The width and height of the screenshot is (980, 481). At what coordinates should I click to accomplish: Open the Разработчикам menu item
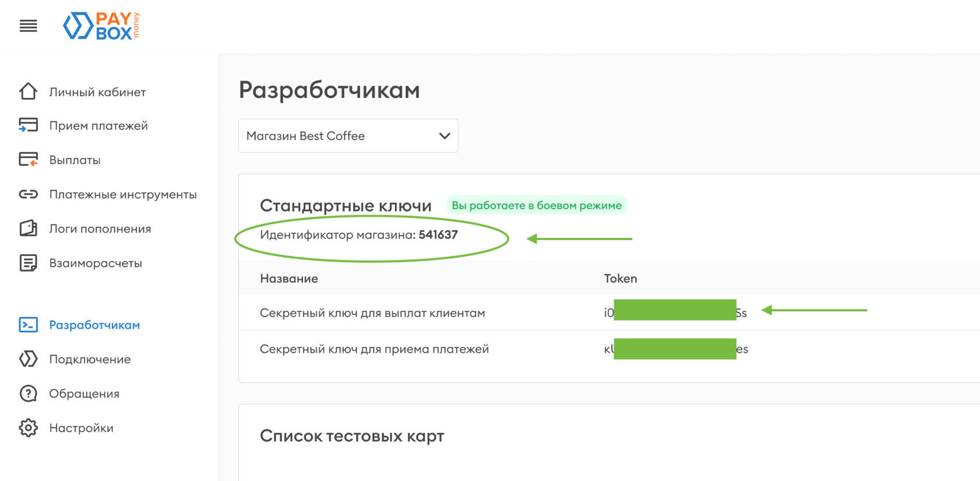pyautogui.click(x=94, y=325)
